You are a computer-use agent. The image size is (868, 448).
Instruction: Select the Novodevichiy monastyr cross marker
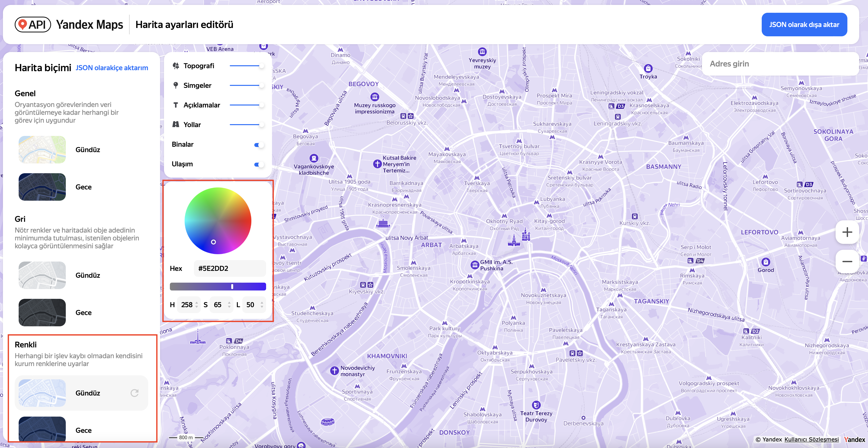(334, 371)
